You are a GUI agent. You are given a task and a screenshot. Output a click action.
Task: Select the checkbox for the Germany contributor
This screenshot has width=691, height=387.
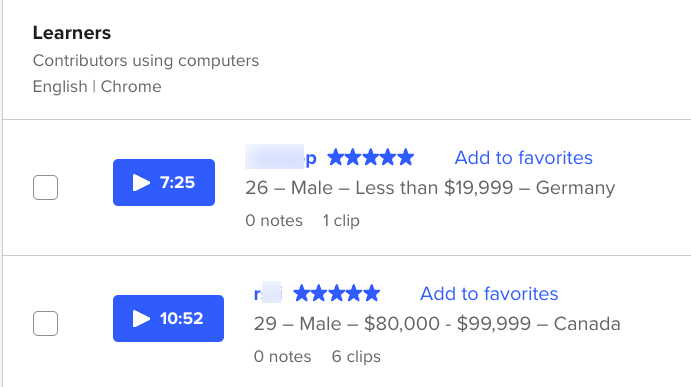(x=45, y=187)
